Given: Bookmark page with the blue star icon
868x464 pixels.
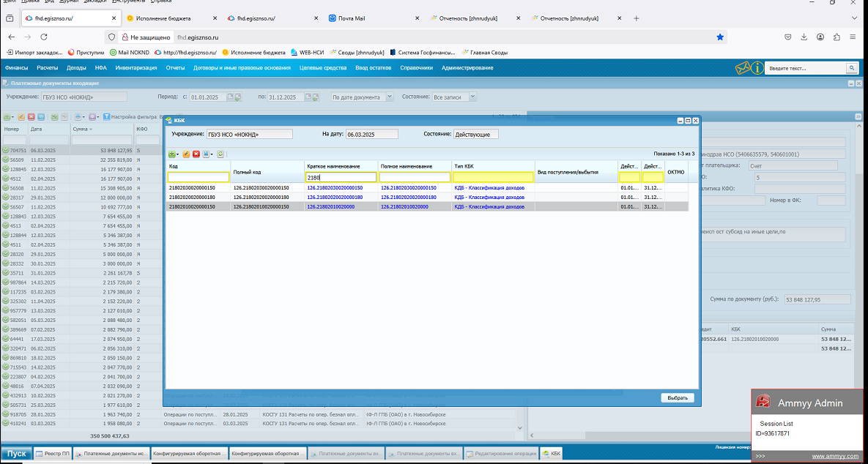Looking at the screenshot, I should [719, 37].
